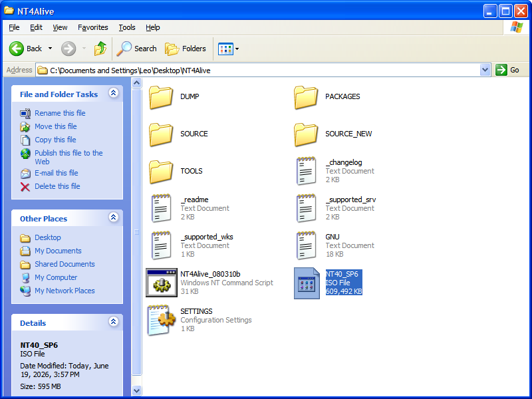The height and width of the screenshot is (399, 532).
Task: Select the GNU text document icon
Action: click(306, 245)
